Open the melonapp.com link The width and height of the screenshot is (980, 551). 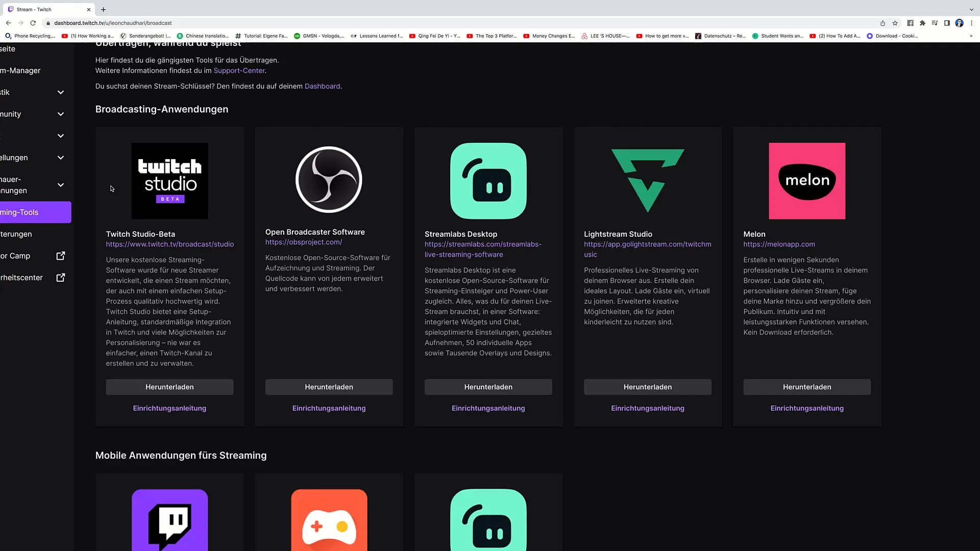[x=779, y=244]
